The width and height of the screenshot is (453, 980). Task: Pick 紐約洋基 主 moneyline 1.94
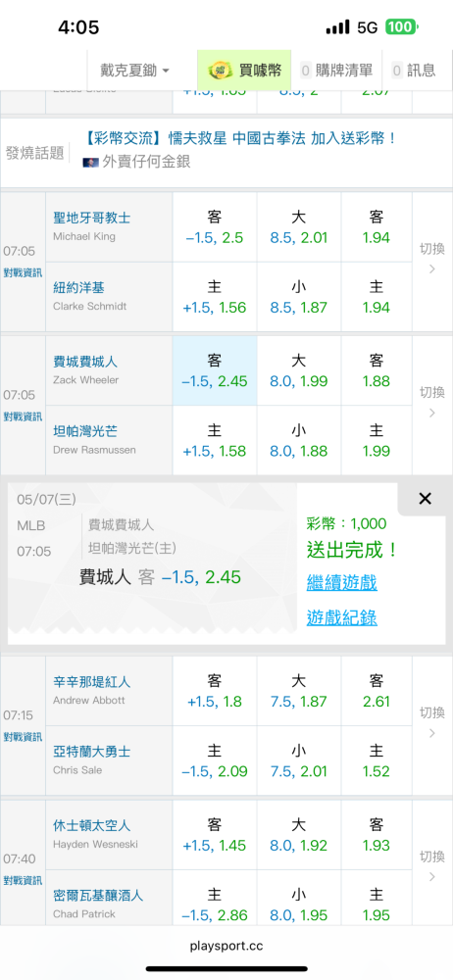(x=377, y=298)
